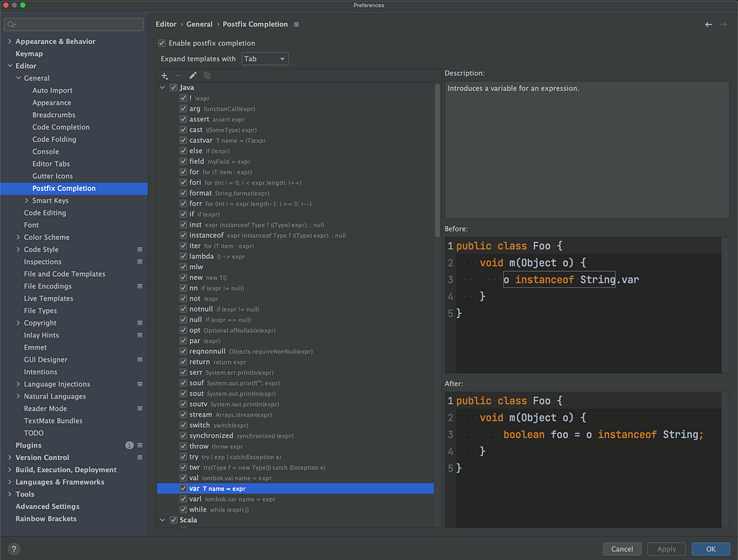Viewport: 738px width, 560px height.
Task: Uncheck the Scala templates group checkbox
Action: click(174, 520)
